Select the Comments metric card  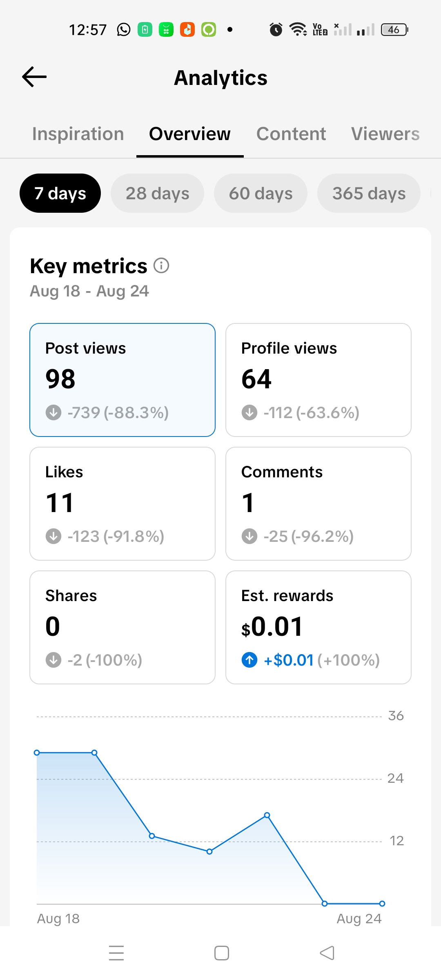318,503
